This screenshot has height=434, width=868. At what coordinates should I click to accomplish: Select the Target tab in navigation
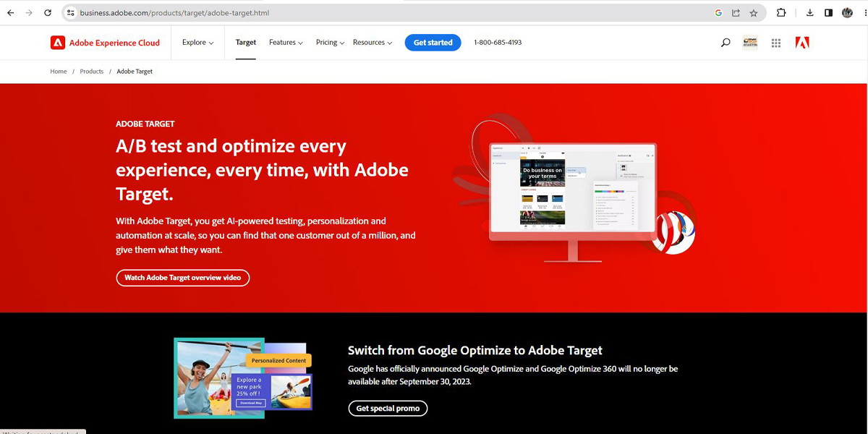coord(246,43)
